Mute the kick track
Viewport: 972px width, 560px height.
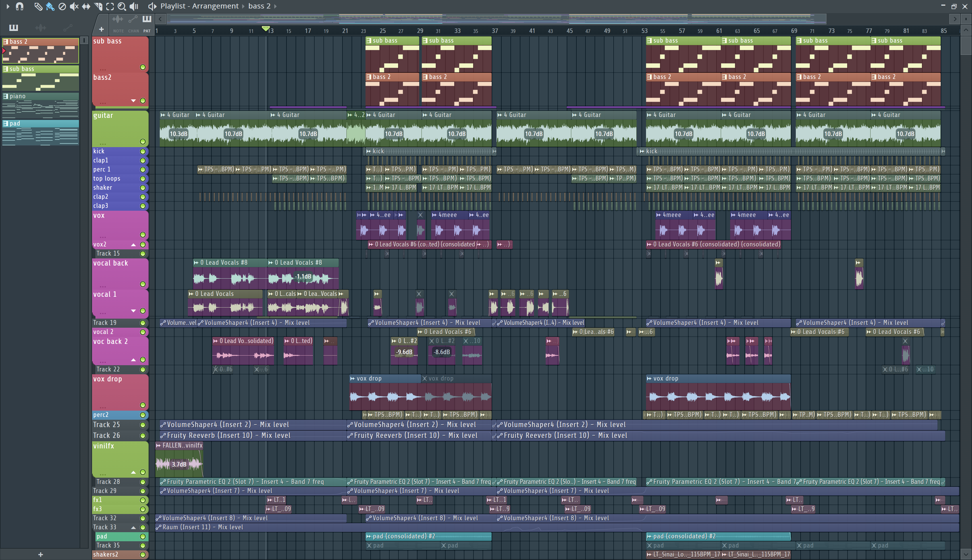point(143,152)
